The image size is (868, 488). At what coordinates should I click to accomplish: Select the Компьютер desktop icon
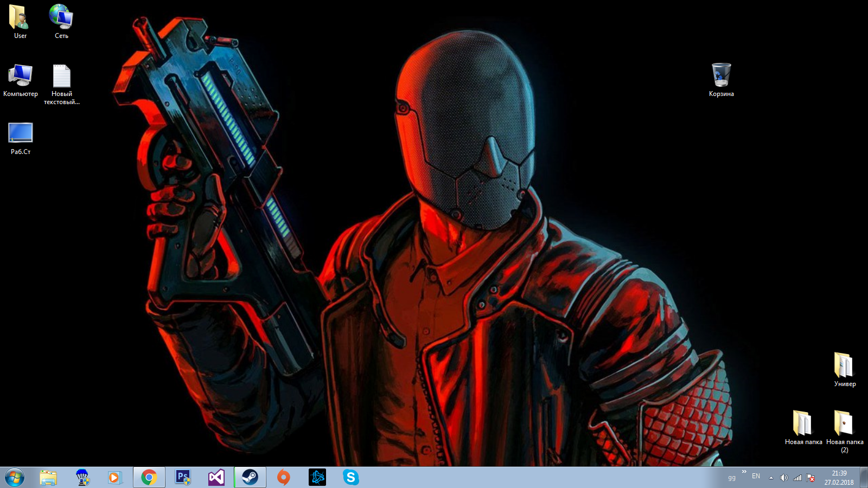tap(21, 80)
